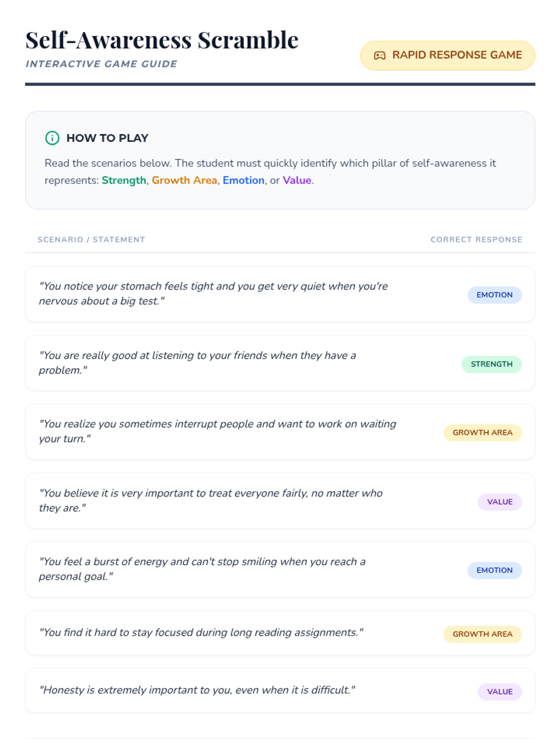Click the game controller icon in the badge
This screenshot has width=560, height=747.
(379, 56)
